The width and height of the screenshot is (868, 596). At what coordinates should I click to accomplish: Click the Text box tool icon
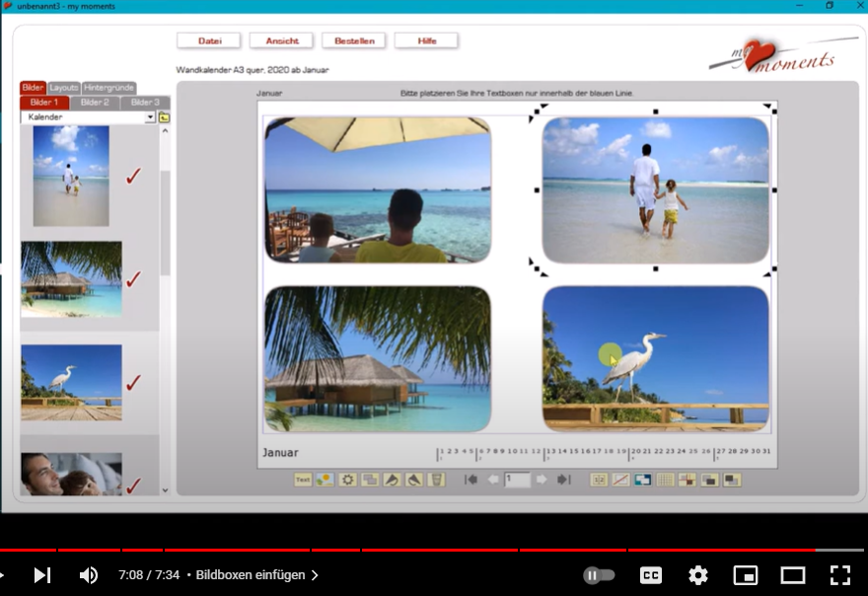[303, 480]
